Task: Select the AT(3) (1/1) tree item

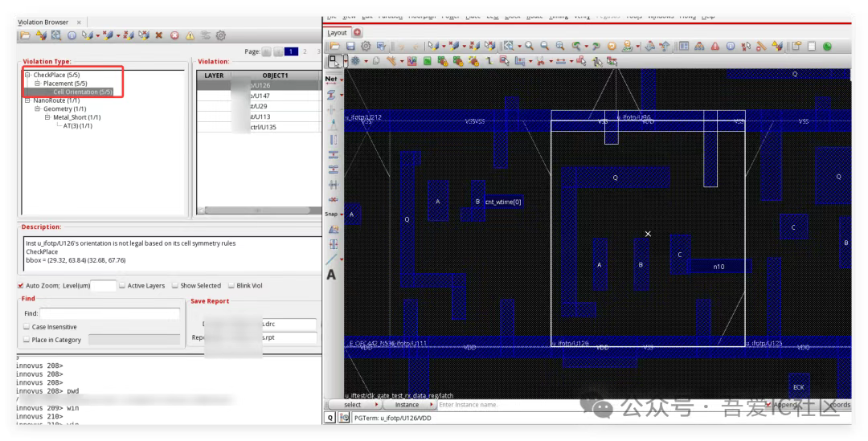Action: click(x=77, y=125)
